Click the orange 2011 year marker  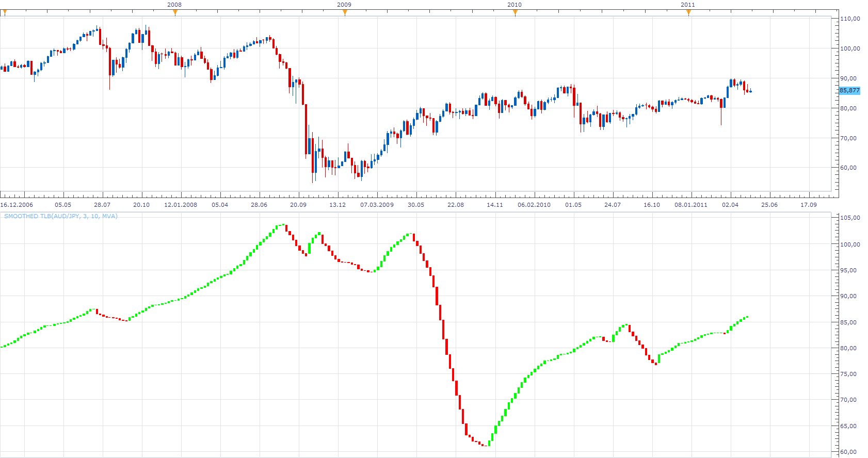(x=688, y=12)
